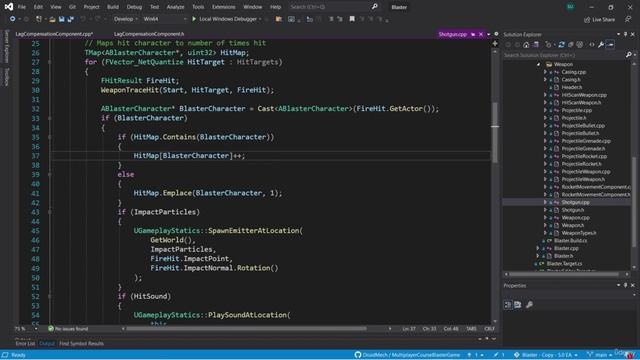Open the Output tab
The width and height of the screenshot is (640, 360).
tap(47, 344)
